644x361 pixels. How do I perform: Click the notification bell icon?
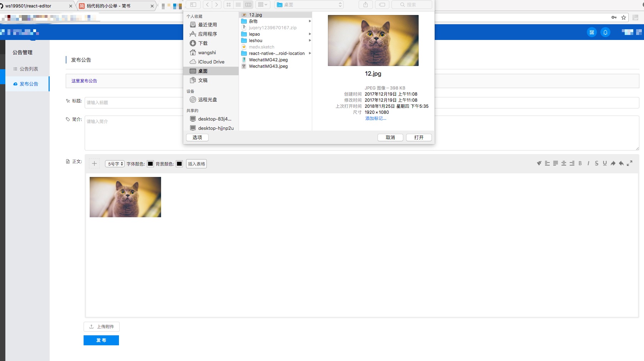point(605,32)
